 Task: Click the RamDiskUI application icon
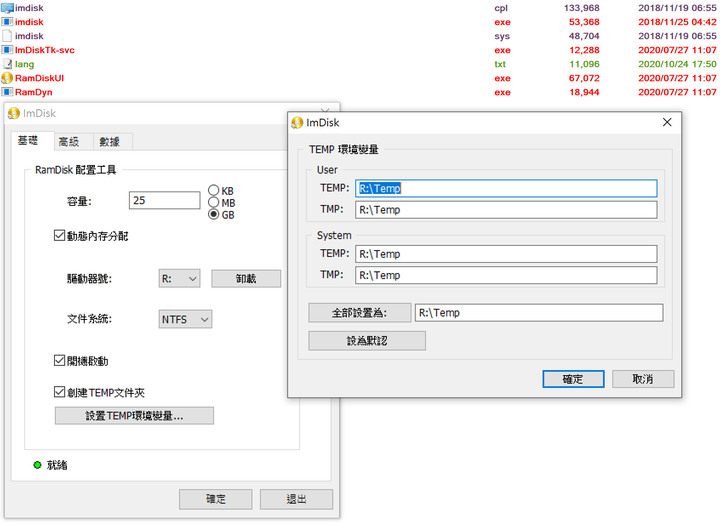click(x=7, y=78)
